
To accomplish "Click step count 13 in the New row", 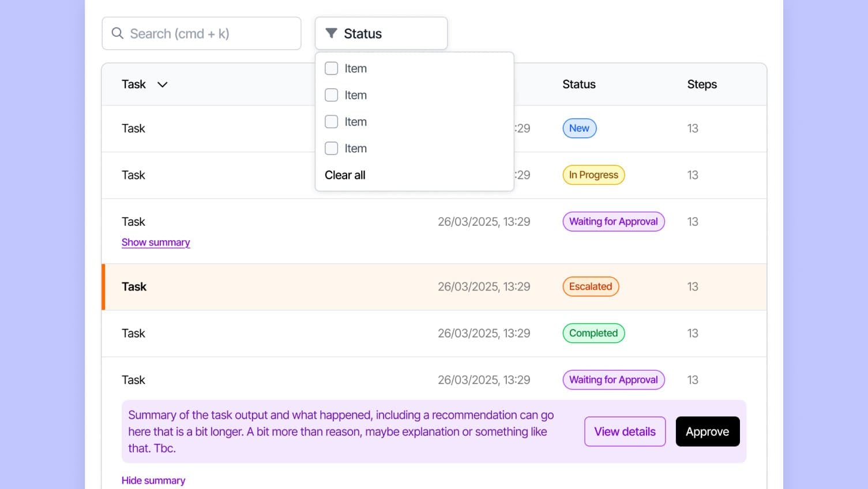I will (693, 128).
